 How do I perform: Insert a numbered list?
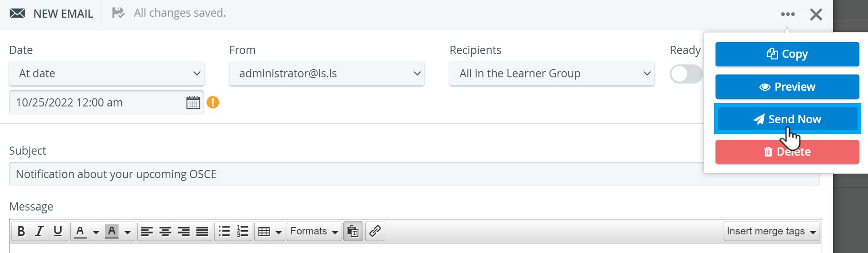(x=243, y=231)
